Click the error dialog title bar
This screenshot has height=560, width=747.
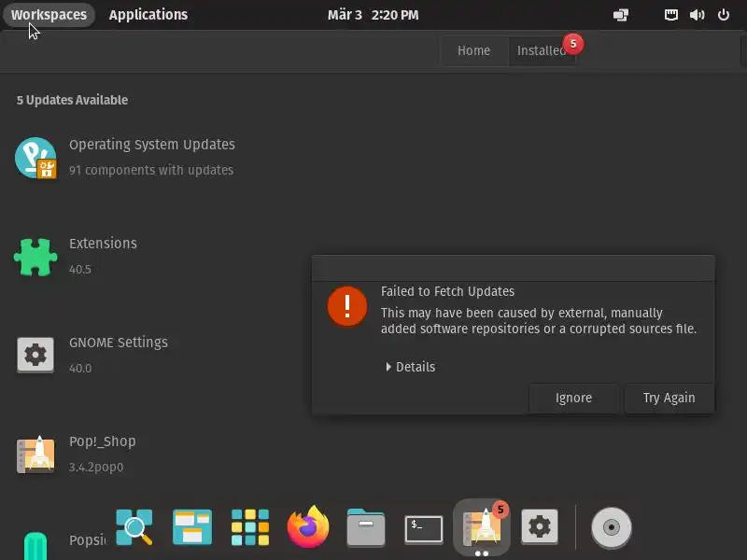tap(513, 269)
